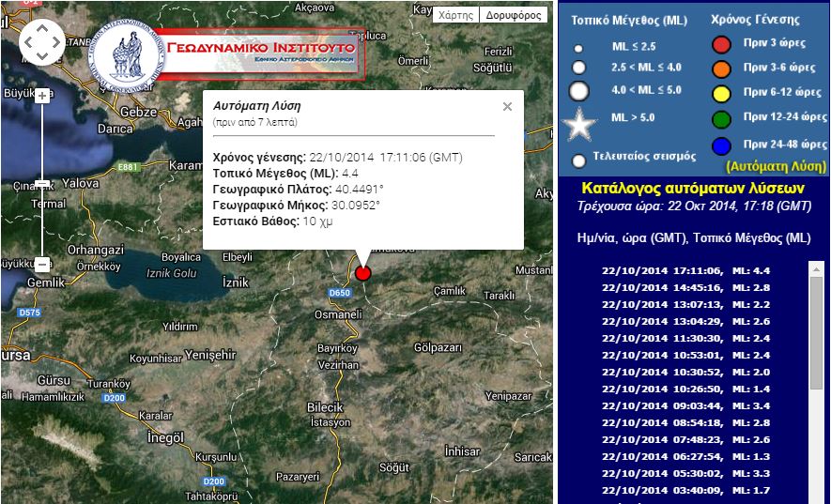Click the red earthquake marker on the map

363,272
